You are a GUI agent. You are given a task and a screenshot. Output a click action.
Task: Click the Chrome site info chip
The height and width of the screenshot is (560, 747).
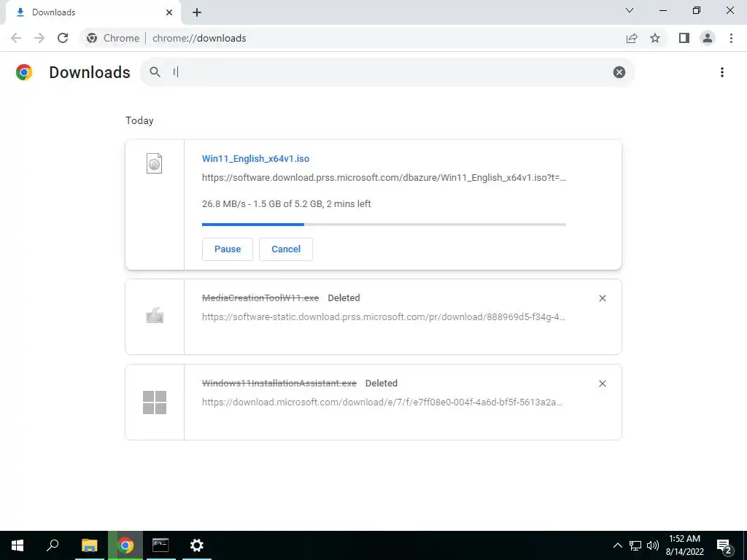pyautogui.click(x=113, y=38)
